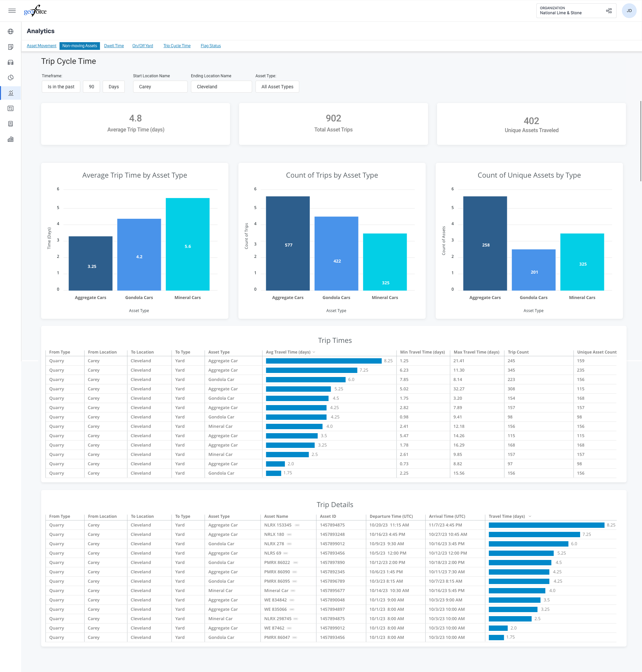Open the buildings sidebar icon

pyautogui.click(x=11, y=139)
